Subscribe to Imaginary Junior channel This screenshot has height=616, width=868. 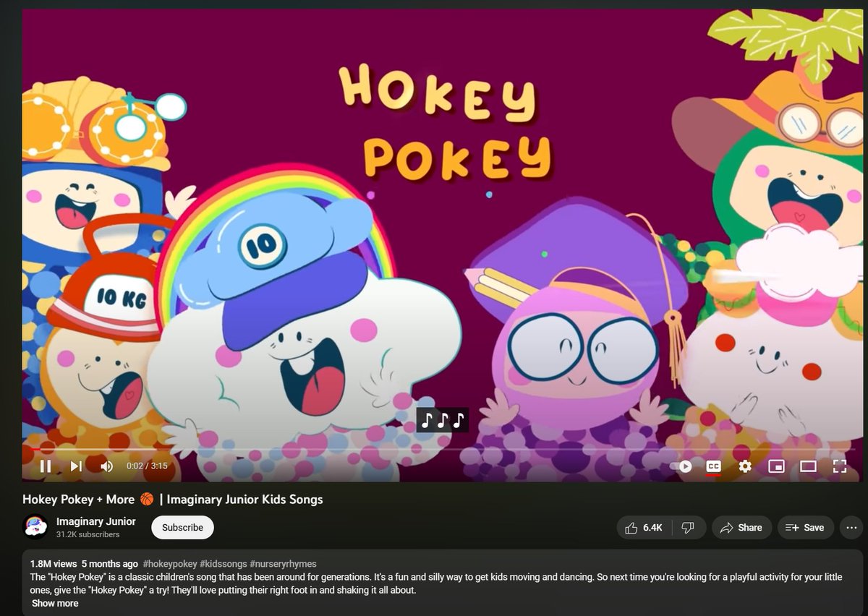pyautogui.click(x=182, y=528)
